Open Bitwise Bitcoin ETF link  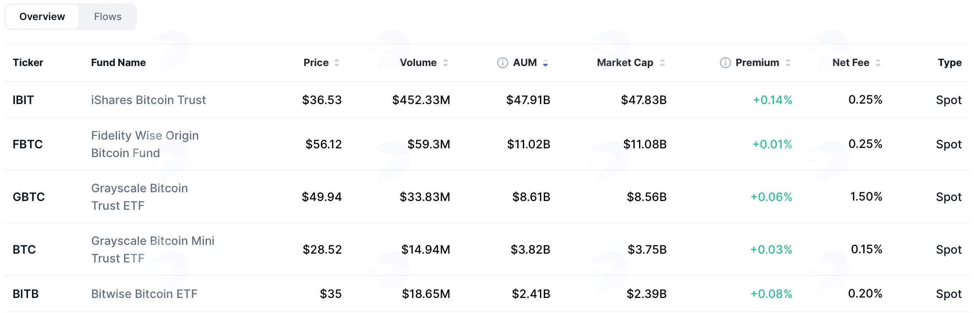point(144,294)
